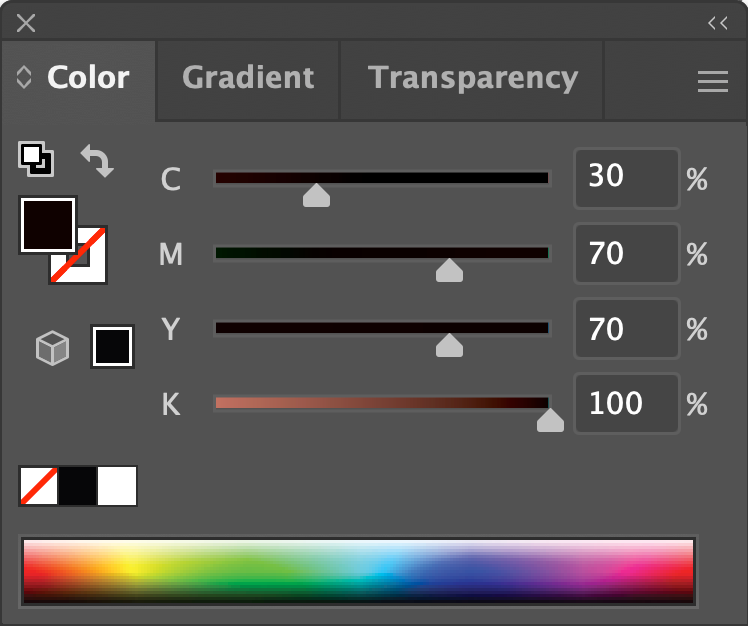Select the Color tab
Screen dimensions: 748x626
click(88, 78)
